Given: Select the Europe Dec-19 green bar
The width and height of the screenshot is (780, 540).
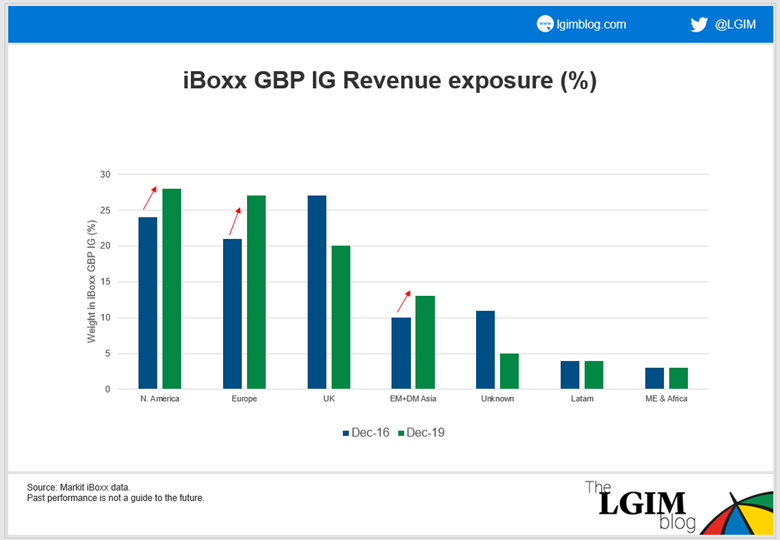Looking at the screenshot, I should point(256,292).
